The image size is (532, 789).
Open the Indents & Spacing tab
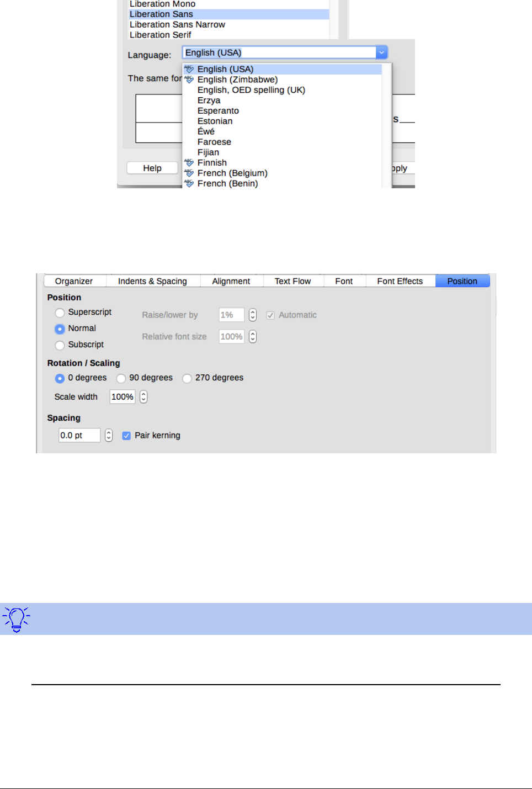(152, 281)
